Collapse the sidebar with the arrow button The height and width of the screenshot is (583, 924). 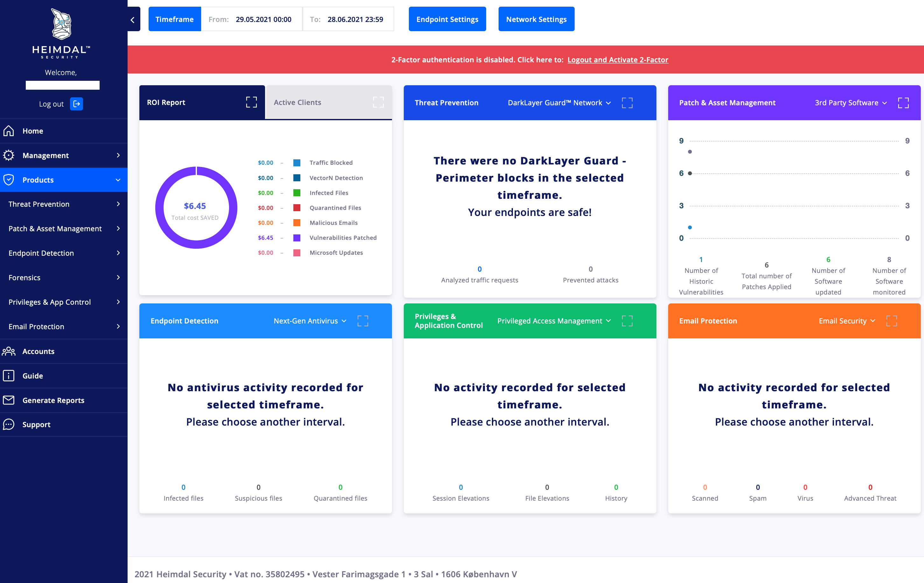click(x=133, y=20)
